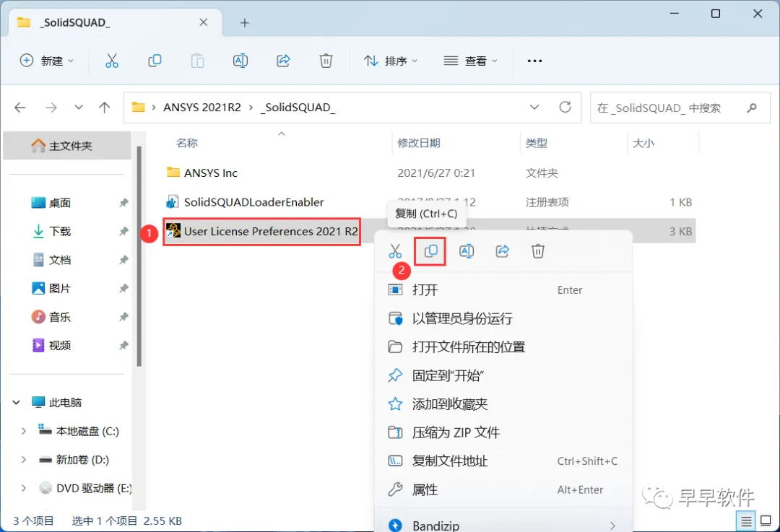Click the Copy icon in the top toolbar

[155, 61]
